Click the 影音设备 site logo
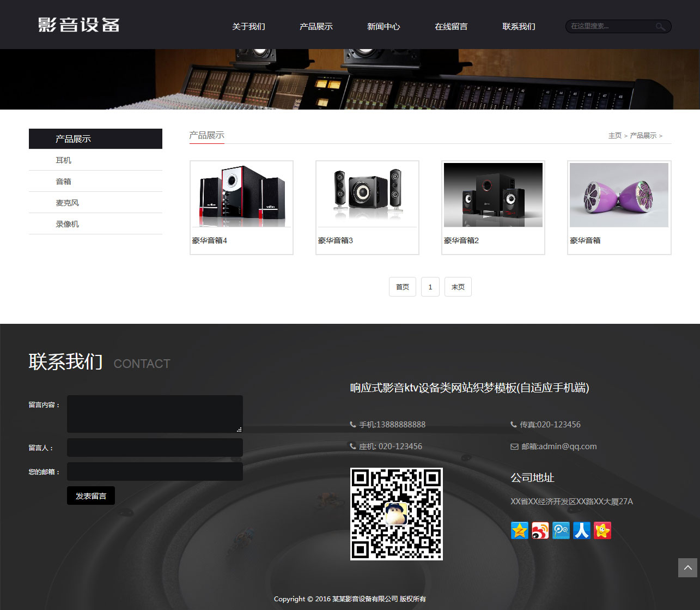This screenshot has width=700, height=610. click(79, 25)
